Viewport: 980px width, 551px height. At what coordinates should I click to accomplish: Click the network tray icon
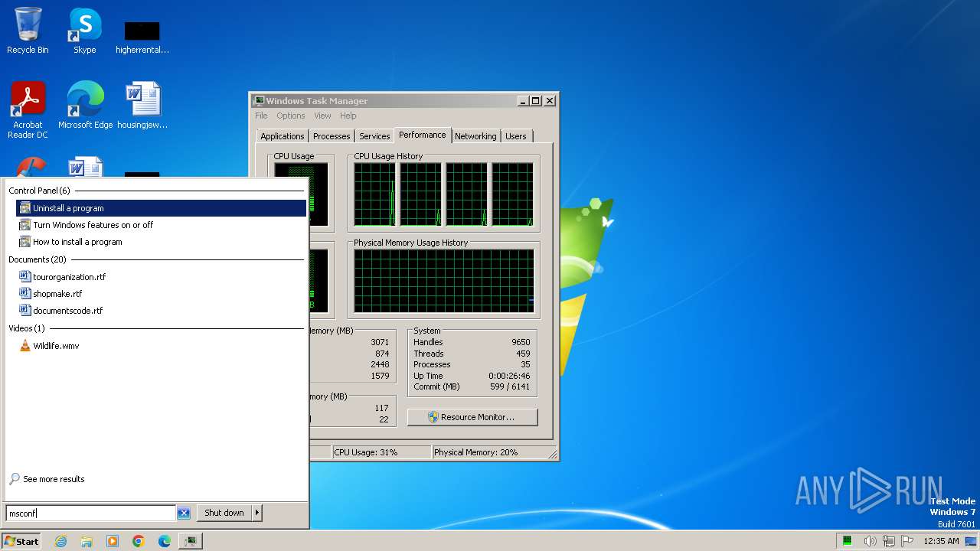click(889, 541)
